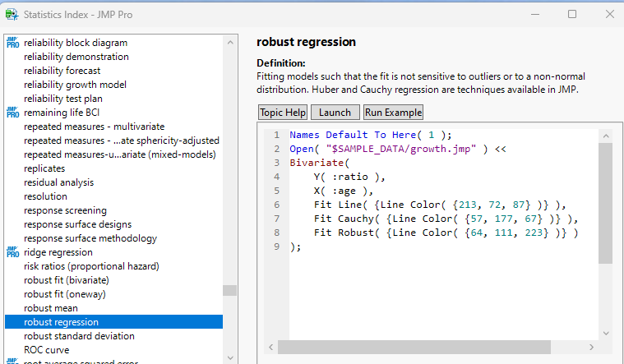Select 'response surface methodology' topic
Image resolution: width=624 pixels, height=364 pixels.
pos(90,238)
